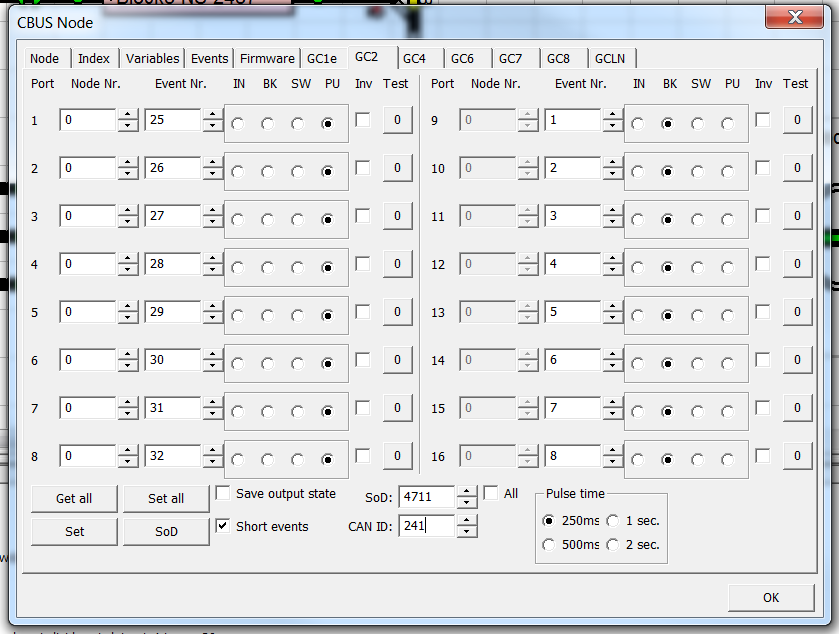This screenshot has height=634, width=839.
Task: Enable the Save output state checkbox
Action: tap(223, 493)
